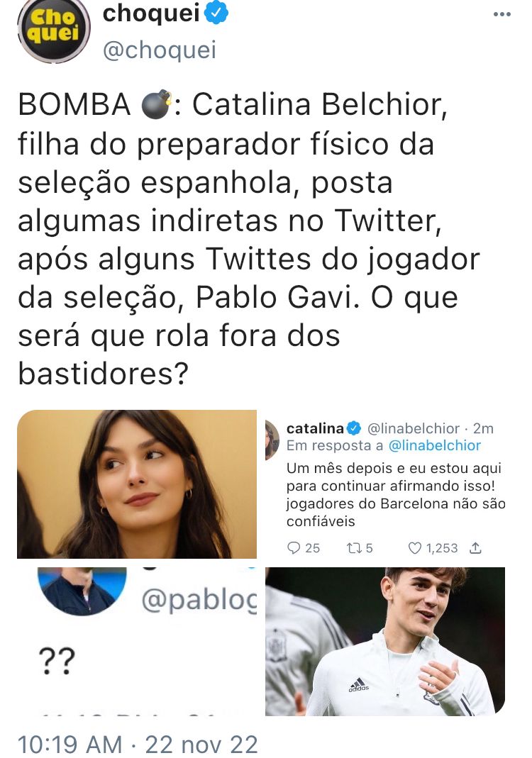
Task: Toggle the like heart with 1,253 likes
Action: [414, 547]
